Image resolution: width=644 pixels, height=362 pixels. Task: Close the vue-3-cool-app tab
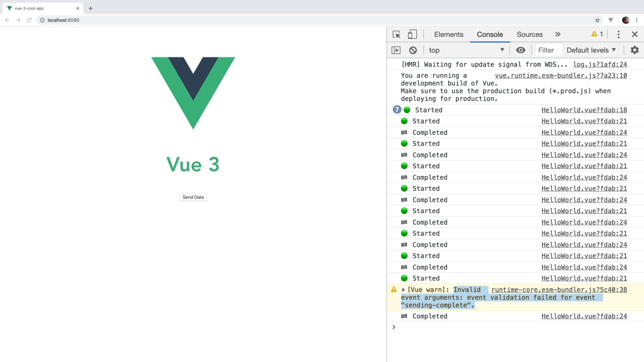78,8
